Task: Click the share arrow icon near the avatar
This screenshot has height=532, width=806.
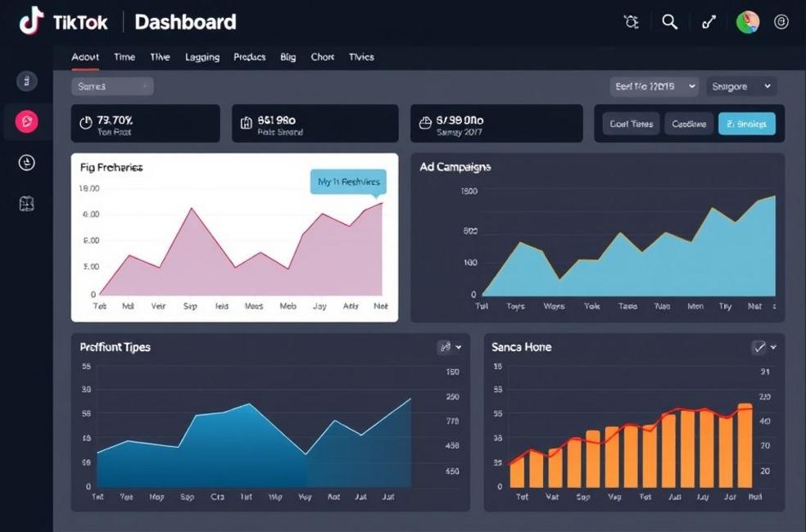Action: 709,22
